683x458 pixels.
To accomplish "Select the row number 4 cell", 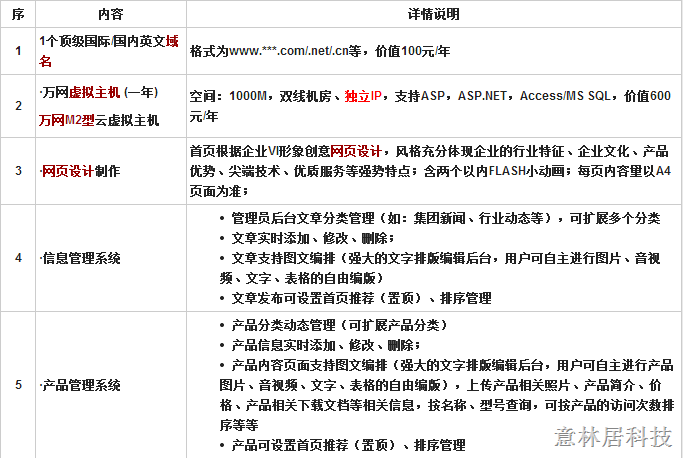I will [17, 258].
